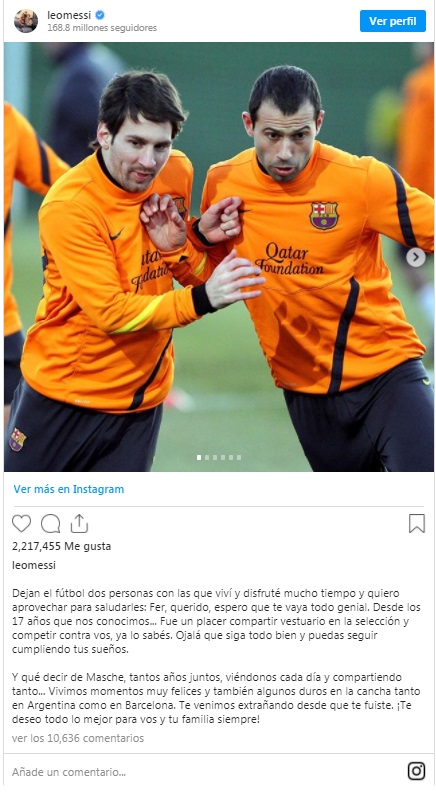This screenshot has width=436, height=800.
Task: Click the 168.8 millones seguidores text
Action: pyautogui.click(x=102, y=28)
